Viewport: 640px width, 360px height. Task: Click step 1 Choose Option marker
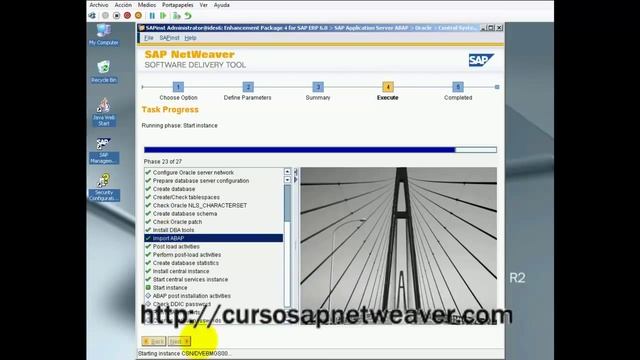tap(178, 87)
